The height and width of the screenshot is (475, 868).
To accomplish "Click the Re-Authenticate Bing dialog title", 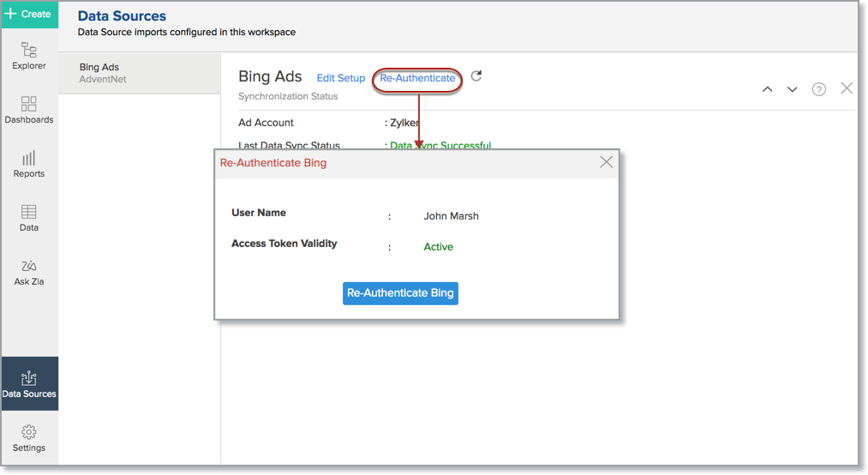I will pos(273,163).
